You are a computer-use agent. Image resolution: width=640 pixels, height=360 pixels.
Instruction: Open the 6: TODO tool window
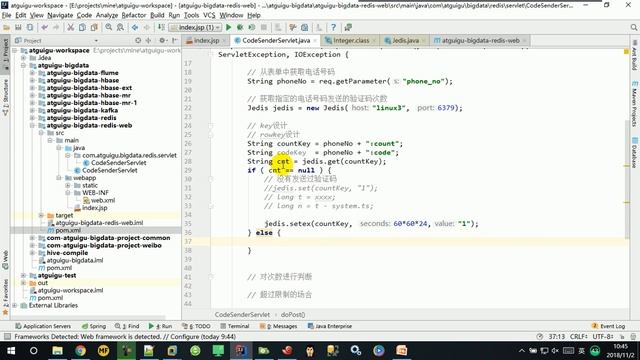point(196,326)
